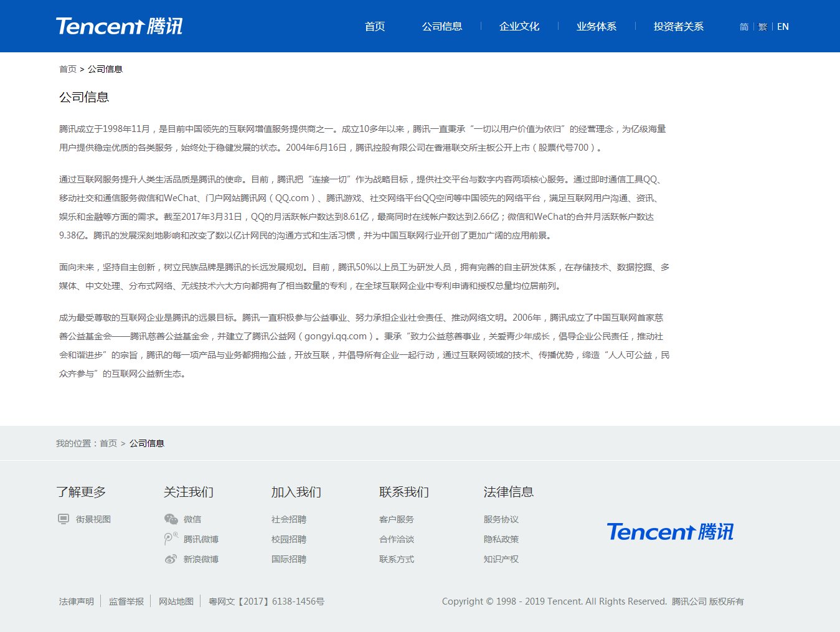Viewport: 840px width, 632px height.
Task: Switch language to EN
Action: coord(783,27)
